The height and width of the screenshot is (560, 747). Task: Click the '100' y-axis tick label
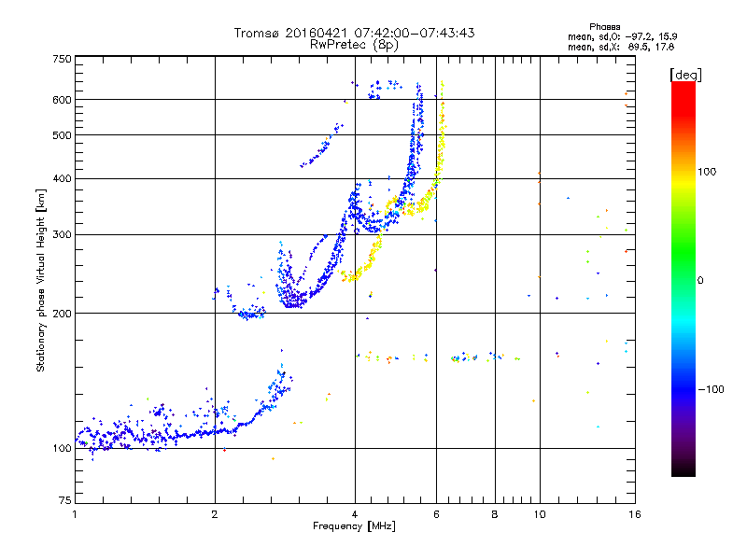[x=62, y=448]
